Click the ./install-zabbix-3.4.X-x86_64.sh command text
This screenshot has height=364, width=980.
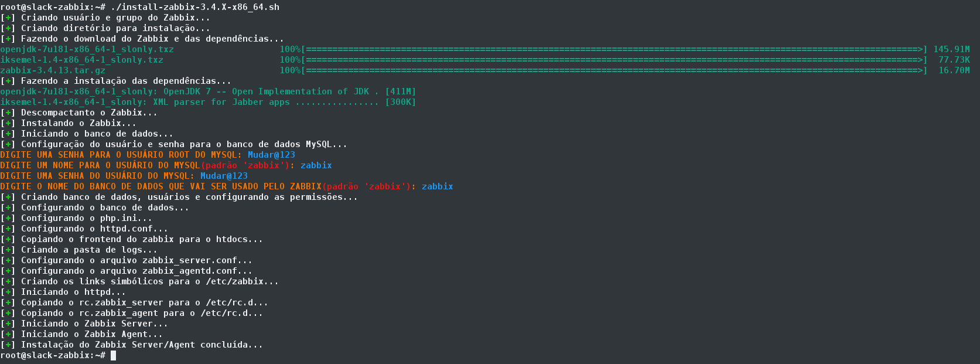point(194,7)
